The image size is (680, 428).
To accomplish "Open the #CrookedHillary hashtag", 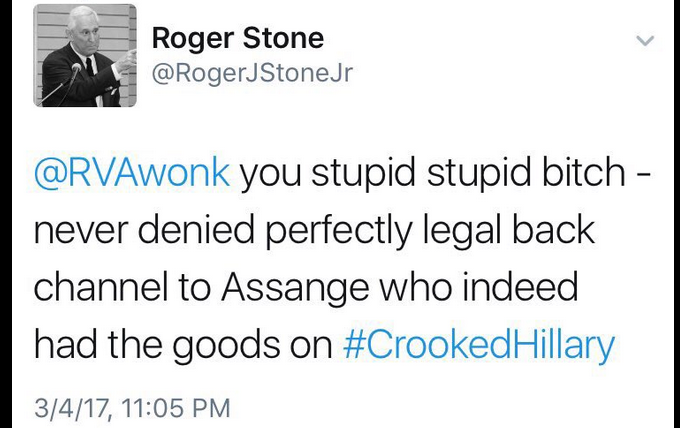I will coord(478,346).
